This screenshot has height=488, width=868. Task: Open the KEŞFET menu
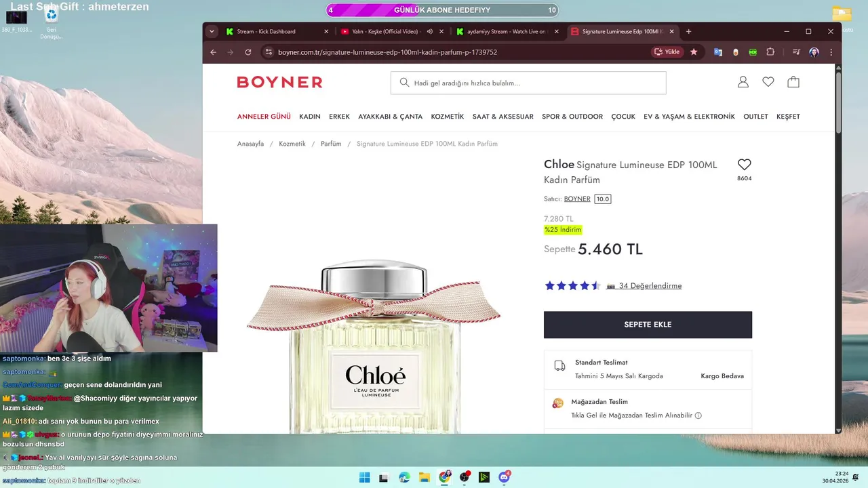pos(788,117)
